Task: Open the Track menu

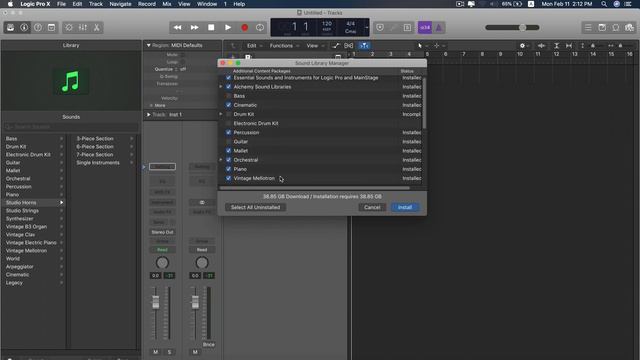Action: 96,4
